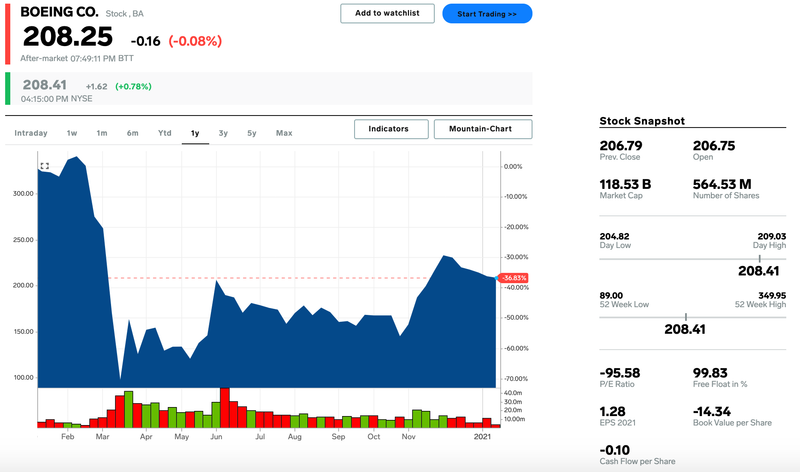
Task: Click the -36.83% current price marker
Action: click(513, 278)
